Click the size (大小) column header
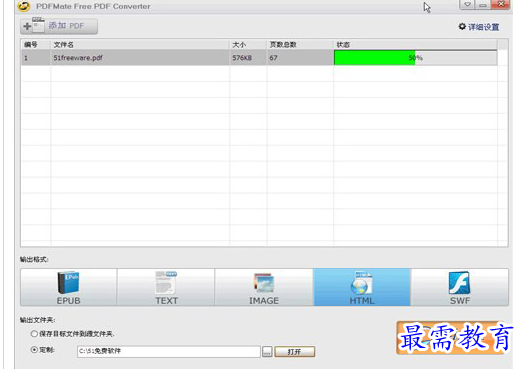522x369 pixels. [x=248, y=44]
